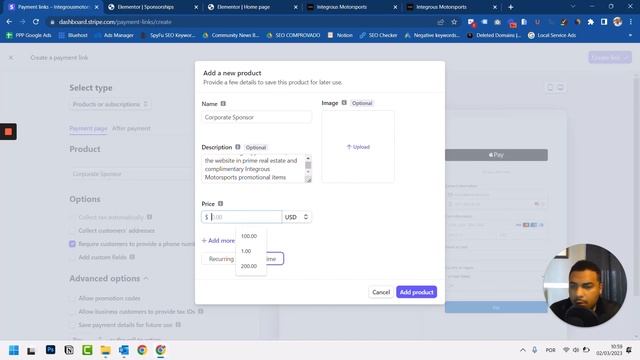Select the Payment page tab
640x360 pixels.
(88, 128)
